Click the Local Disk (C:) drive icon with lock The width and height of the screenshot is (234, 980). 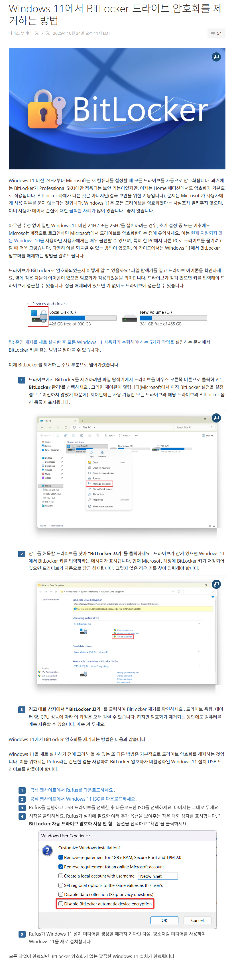(38, 316)
